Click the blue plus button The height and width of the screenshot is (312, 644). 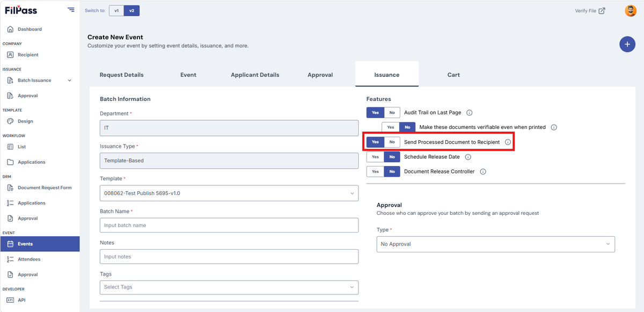tap(627, 44)
